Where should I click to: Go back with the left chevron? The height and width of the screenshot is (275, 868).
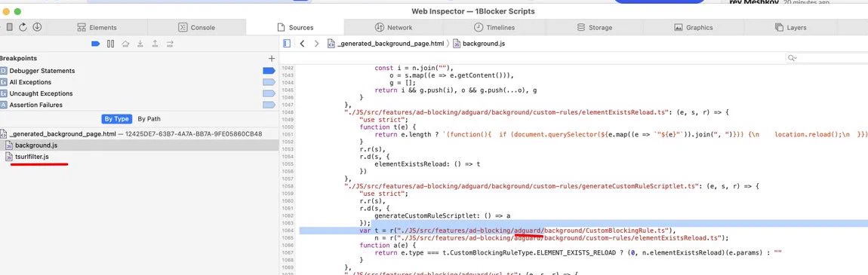tap(302, 43)
